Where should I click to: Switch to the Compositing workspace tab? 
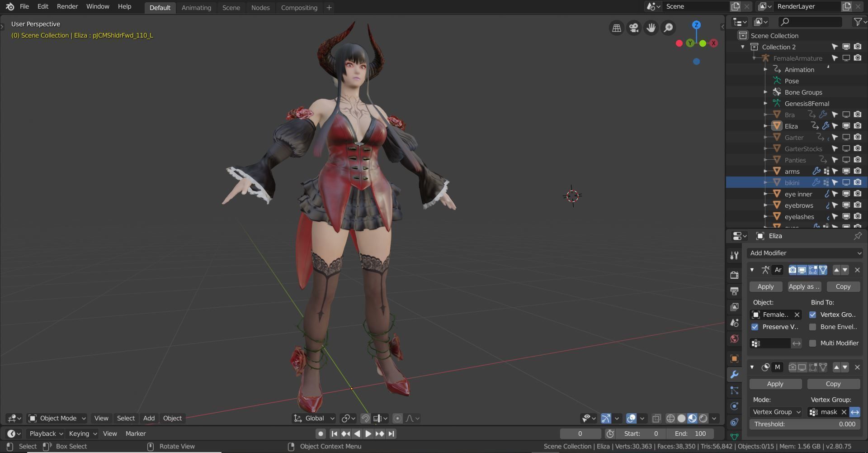pos(299,7)
